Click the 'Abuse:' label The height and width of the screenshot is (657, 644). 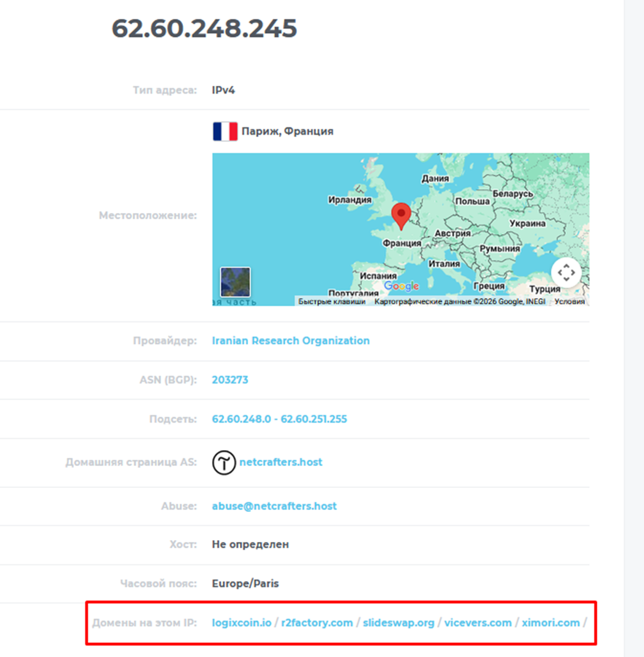[179, 506]
